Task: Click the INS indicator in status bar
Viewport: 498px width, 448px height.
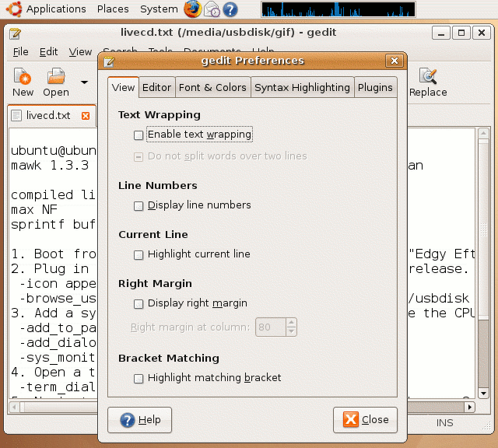Action: [444, 423]
